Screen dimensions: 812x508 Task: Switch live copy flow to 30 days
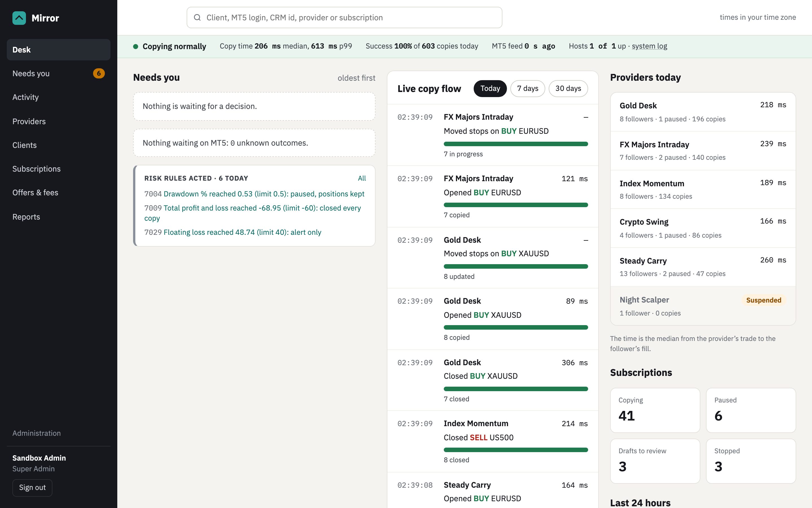pos(568,88)
